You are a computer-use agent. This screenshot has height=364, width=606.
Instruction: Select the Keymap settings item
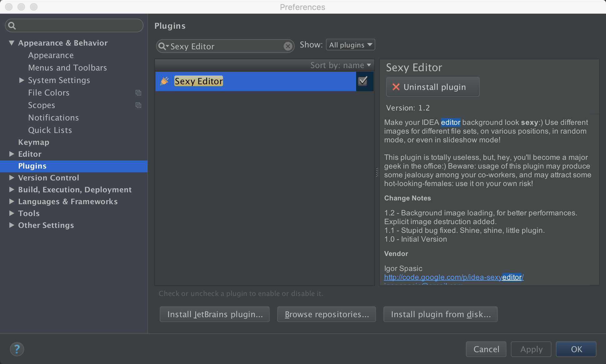pos(33,141)
